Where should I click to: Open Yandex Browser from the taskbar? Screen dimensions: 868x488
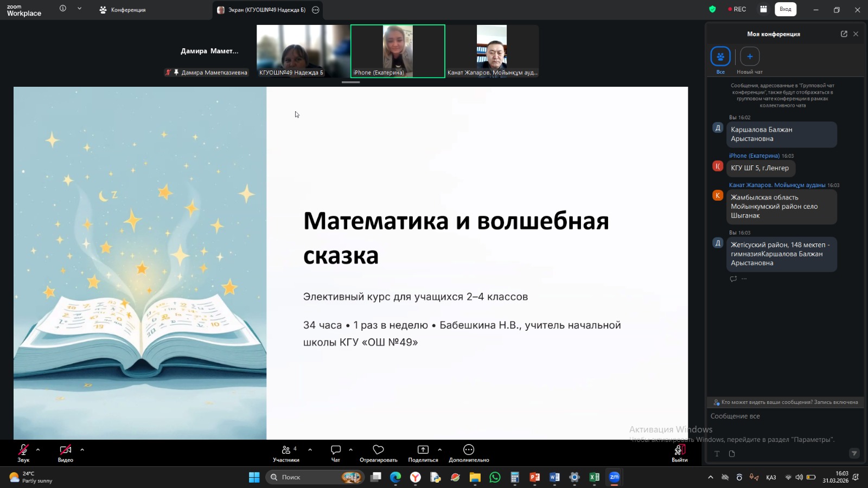tap(416, 477)
